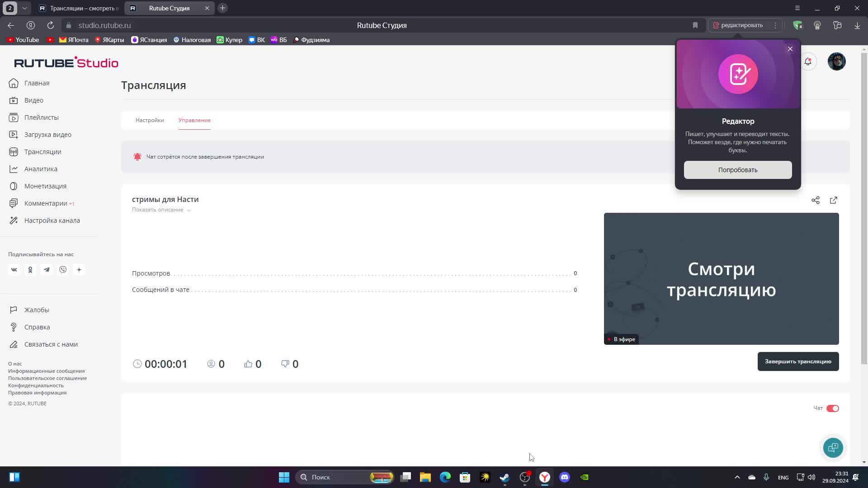Open the support chat bubble
868x488 pixels.
click(x=833, y=448)
